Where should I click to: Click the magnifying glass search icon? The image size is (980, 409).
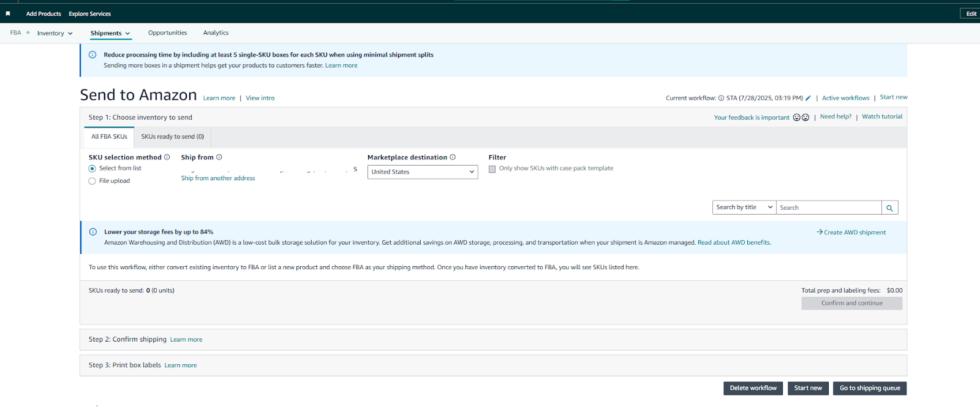(x=889, y=208)
